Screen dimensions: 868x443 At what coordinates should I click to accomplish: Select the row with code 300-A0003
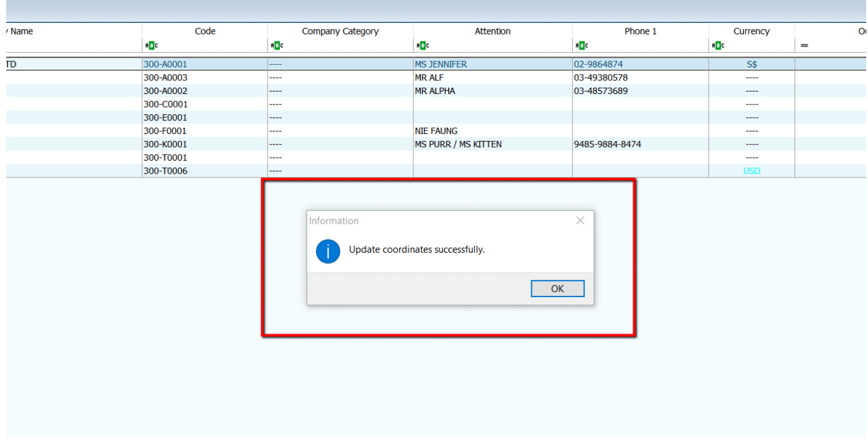tap(166, 78)
